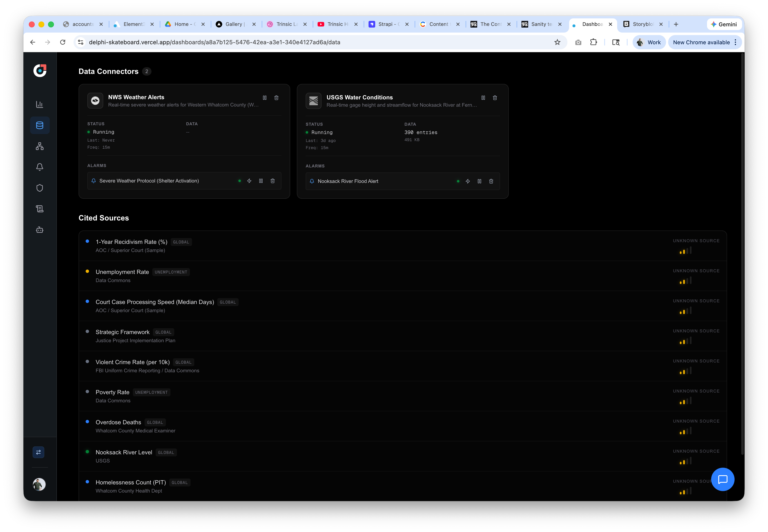Pause the NWS Weather Alerts connector
This screenshot has width=768, height=532.
tap(264, 98)
